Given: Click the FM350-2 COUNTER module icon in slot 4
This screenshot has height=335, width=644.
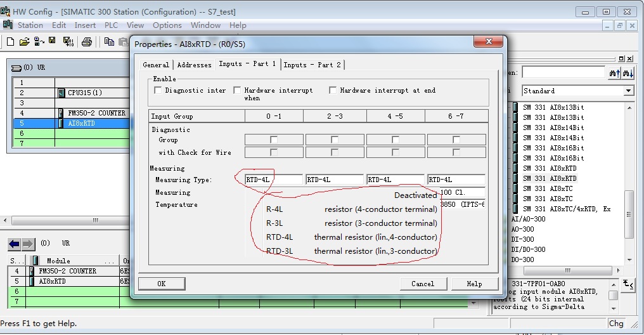Looking at the screenshot, I should (61, 113).
